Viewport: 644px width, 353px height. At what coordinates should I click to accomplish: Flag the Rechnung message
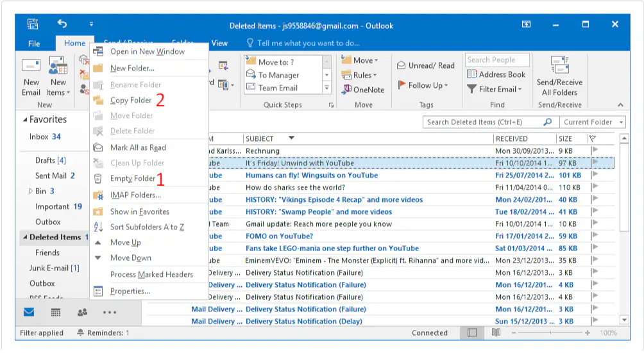click(x=595, y=151)
